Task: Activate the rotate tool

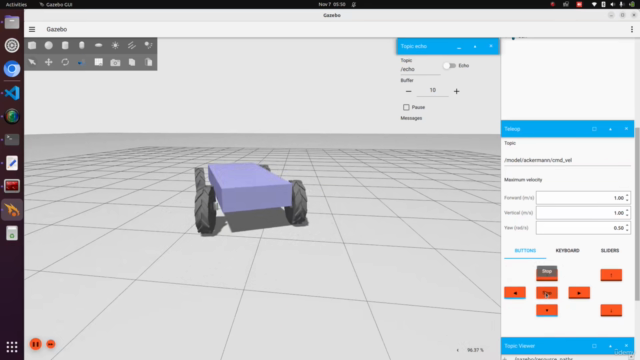Action: (x=65, y=62)
